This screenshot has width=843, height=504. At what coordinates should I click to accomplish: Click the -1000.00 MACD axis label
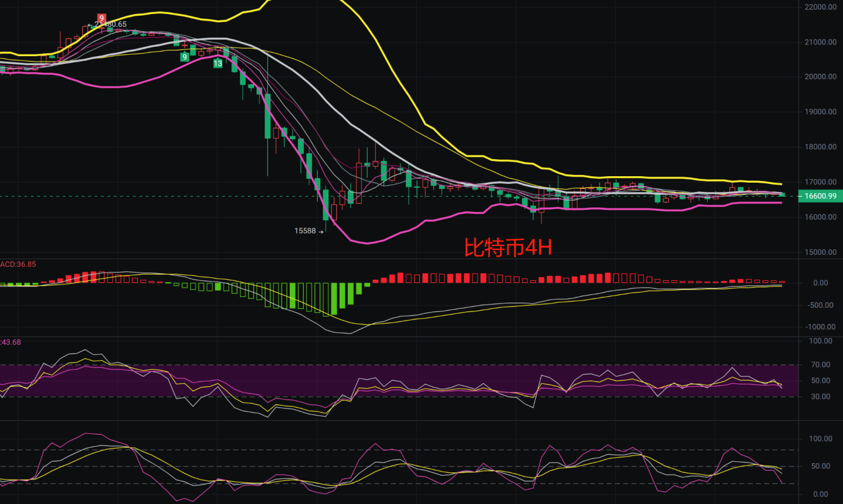click(x=819, y=327)
